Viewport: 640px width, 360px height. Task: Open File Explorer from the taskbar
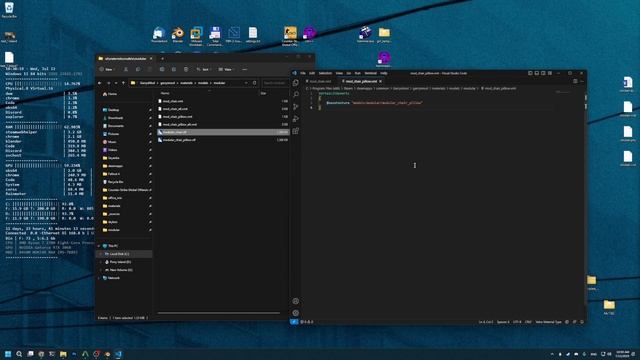pos(63,354)
